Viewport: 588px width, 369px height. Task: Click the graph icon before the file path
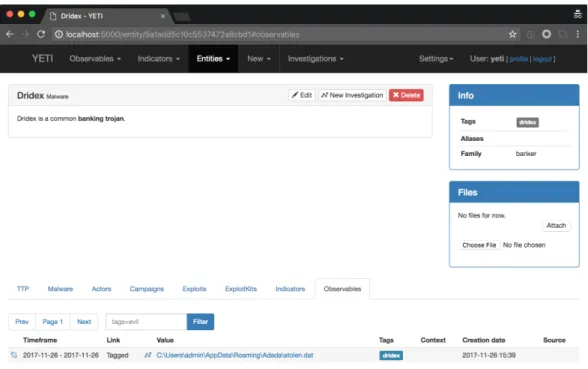[148, 355]
